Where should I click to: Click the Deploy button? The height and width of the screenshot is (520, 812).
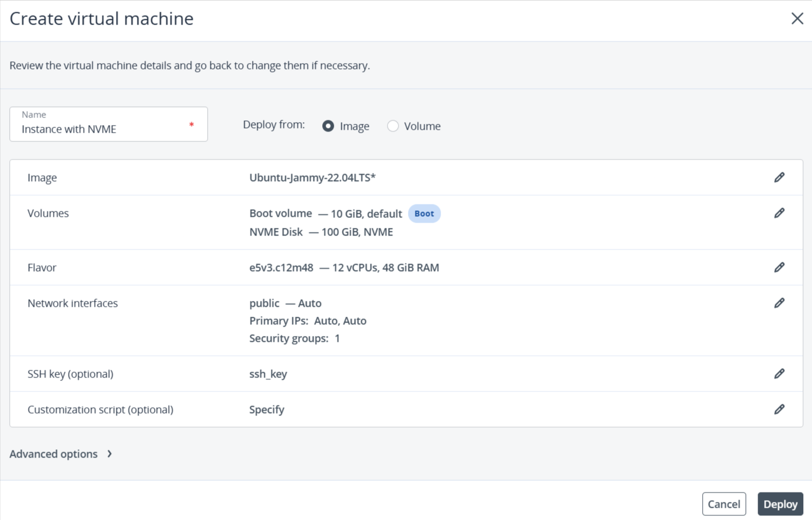point(780,504)
